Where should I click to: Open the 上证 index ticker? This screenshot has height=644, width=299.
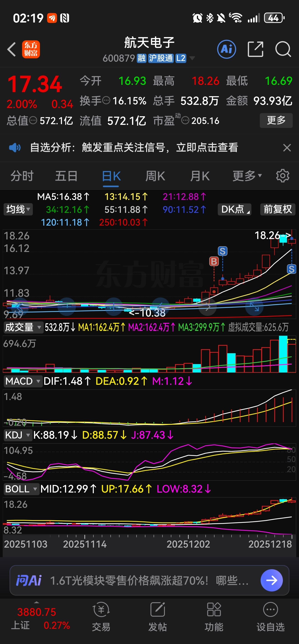click(x=40, y=619)
